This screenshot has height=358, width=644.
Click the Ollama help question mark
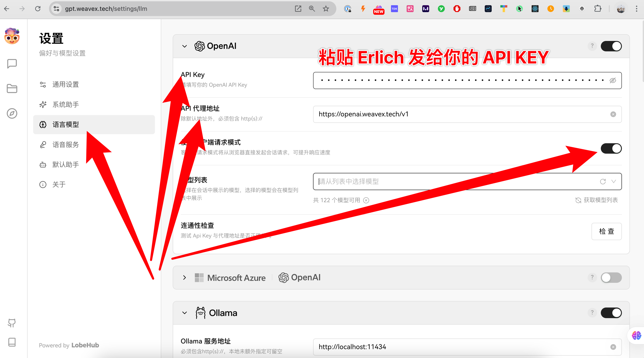coord(592,313)
